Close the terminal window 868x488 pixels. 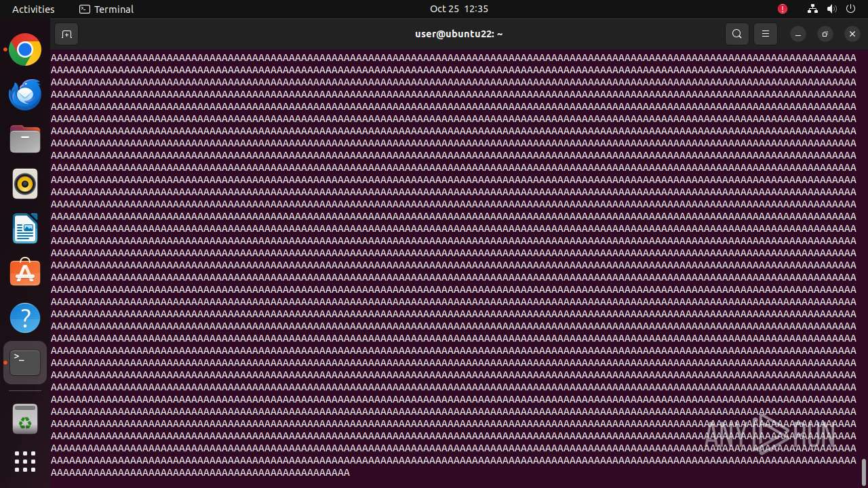[x=852, y=34]
